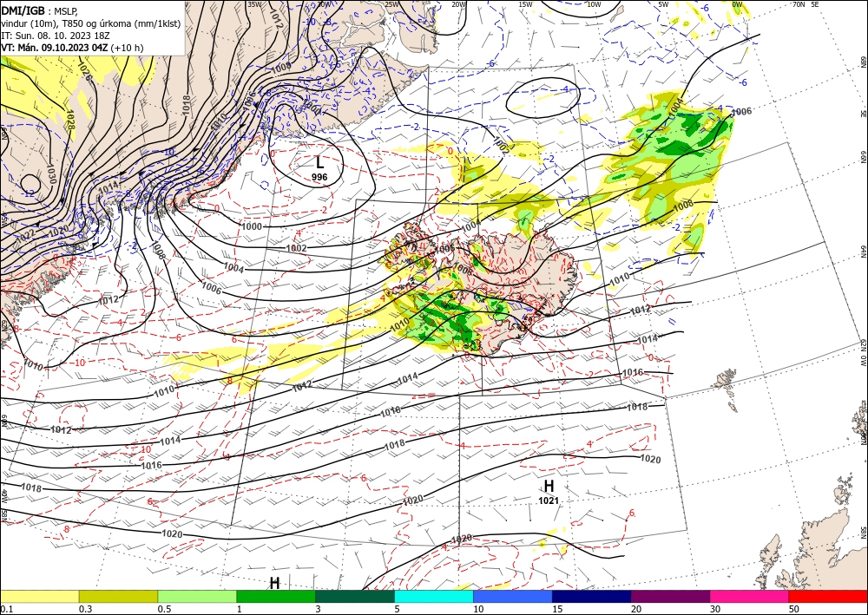Click the 'DMI/IGB' title text
The width and height of the screenshot is (868, 615).
(x=23, y=10)
